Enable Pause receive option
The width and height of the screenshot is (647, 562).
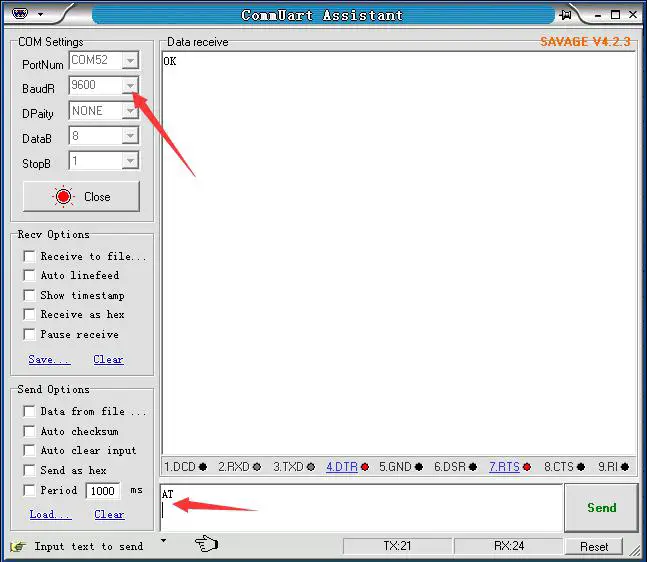pos(29,334)
